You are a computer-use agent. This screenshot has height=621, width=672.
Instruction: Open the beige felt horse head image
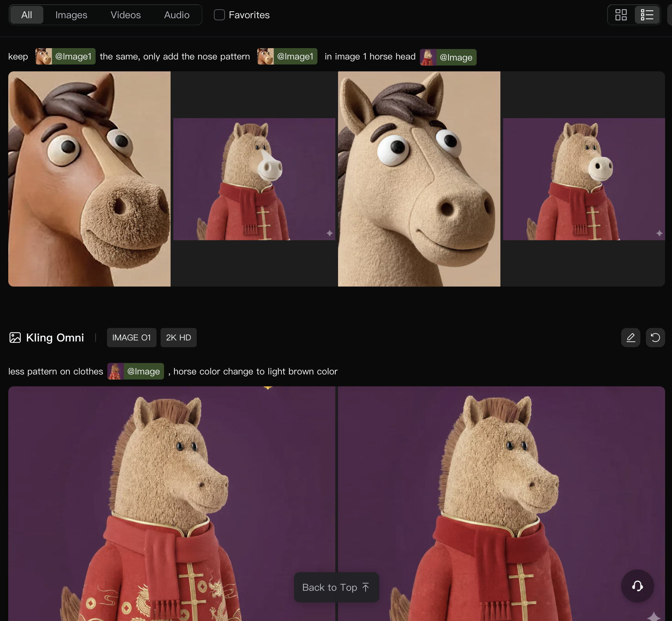[x=419, y=179]
